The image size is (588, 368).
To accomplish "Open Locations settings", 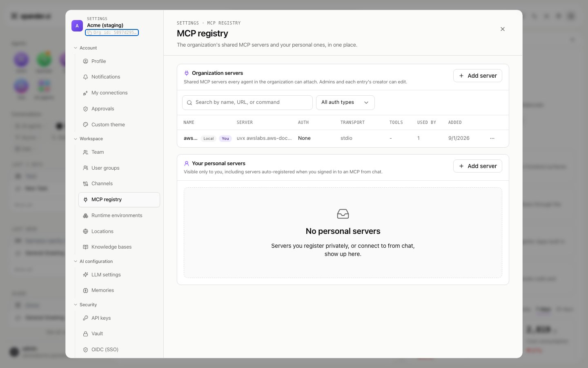I will point(119,231).
